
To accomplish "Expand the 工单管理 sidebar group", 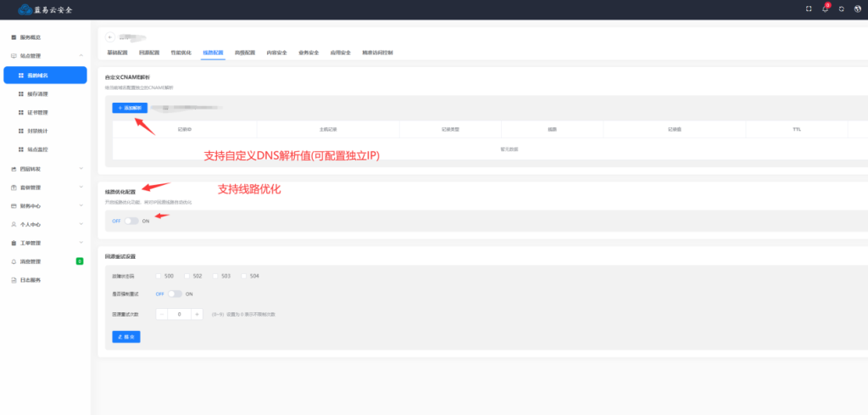I will coord(81,243).
